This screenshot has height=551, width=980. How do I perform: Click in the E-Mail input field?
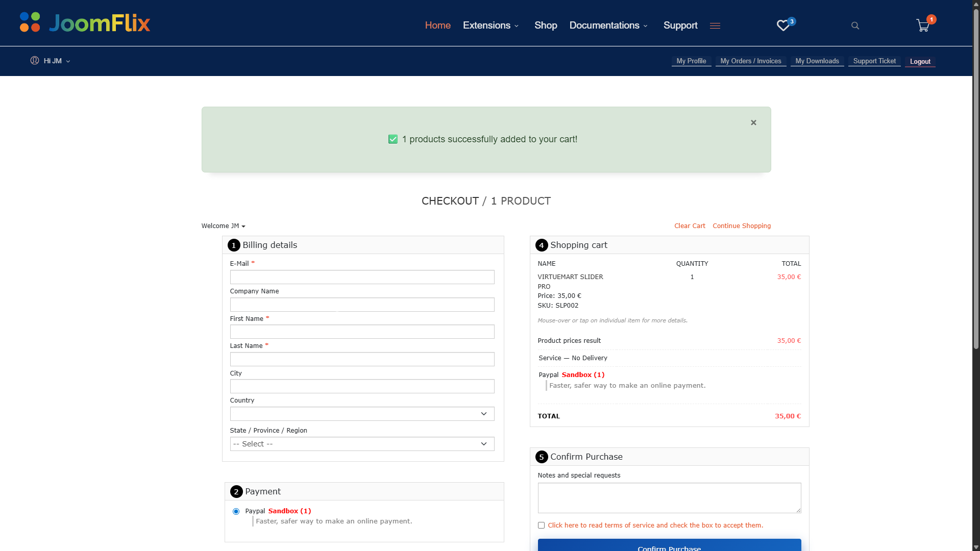(362, 277)
